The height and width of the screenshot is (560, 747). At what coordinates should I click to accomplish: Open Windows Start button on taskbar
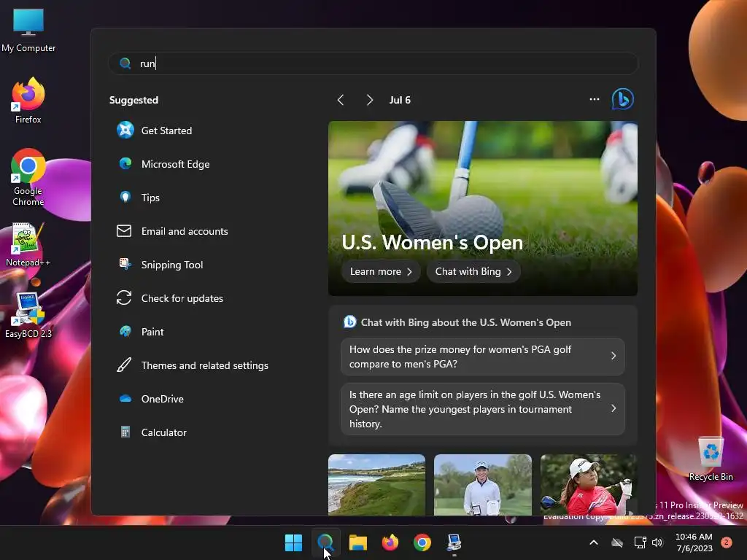coord(293,542)
